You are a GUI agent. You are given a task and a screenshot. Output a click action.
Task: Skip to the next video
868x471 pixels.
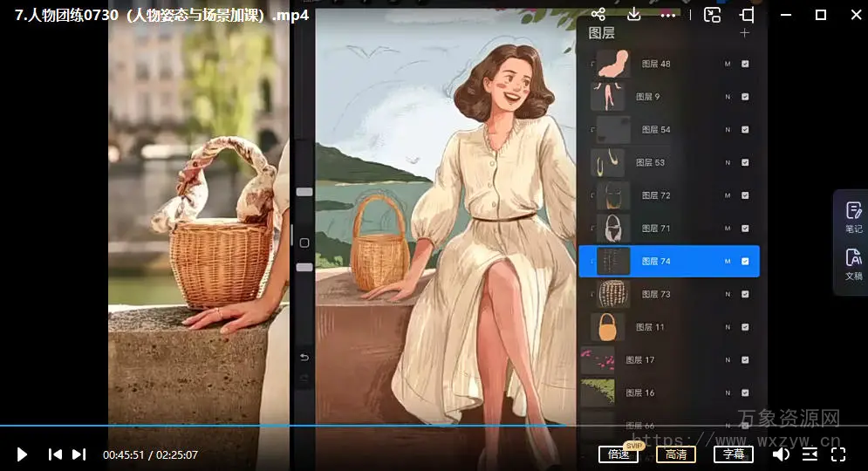pyautogui.click(x=79, y=454)
